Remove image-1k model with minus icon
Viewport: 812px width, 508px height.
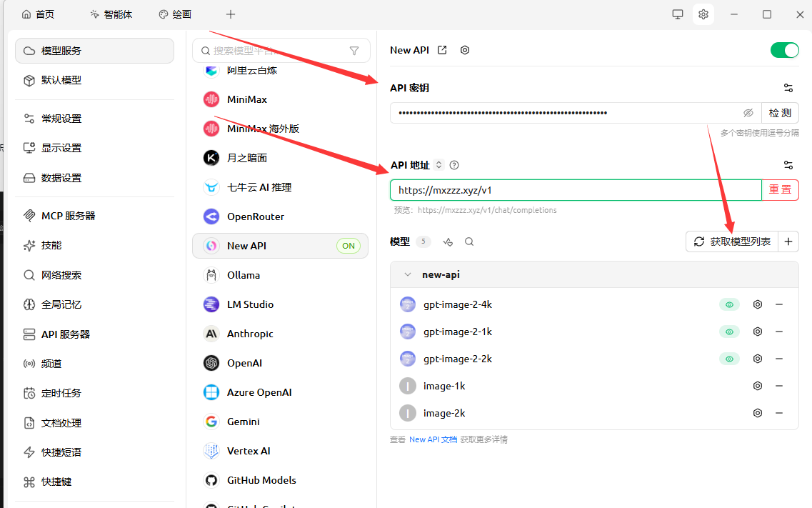(x=779, y=386)
